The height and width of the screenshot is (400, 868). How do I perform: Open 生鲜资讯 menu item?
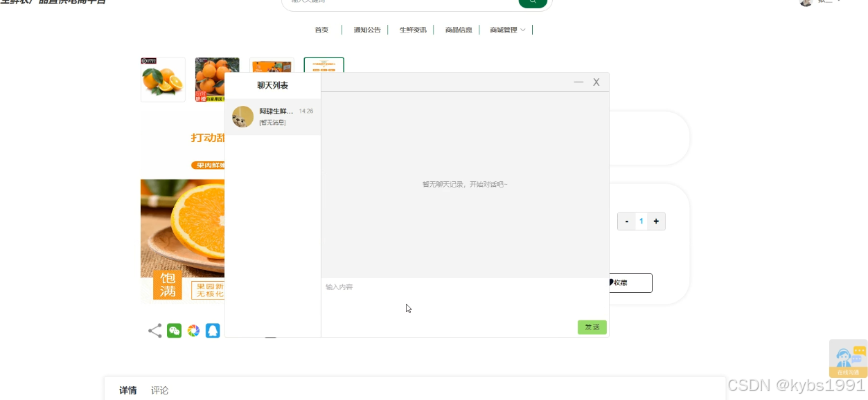(413, 30)
